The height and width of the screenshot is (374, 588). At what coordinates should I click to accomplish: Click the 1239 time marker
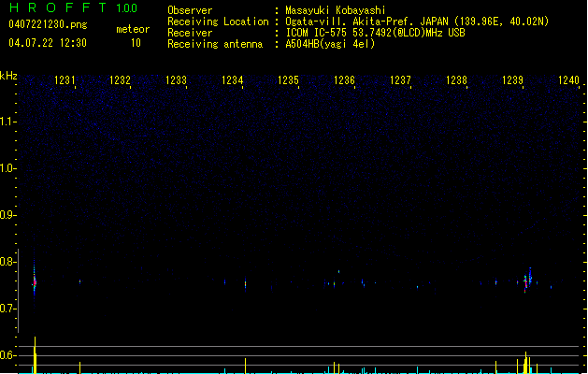point(512,80)
